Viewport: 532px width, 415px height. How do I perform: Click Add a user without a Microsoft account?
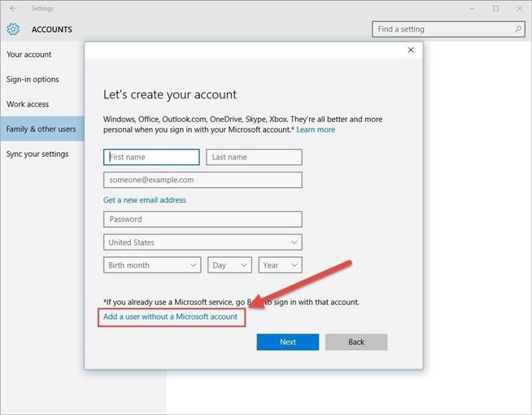170,317
